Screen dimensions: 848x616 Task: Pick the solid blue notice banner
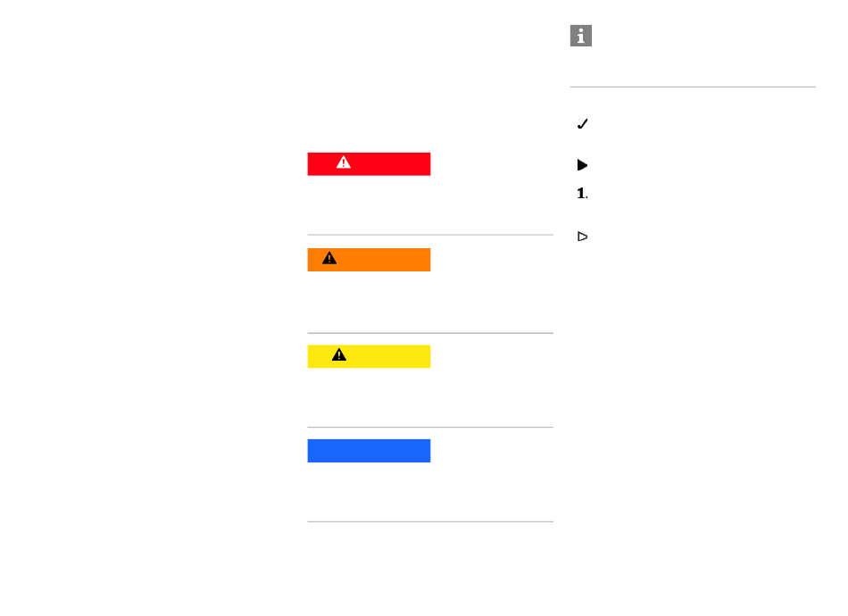tap(369, 451)
